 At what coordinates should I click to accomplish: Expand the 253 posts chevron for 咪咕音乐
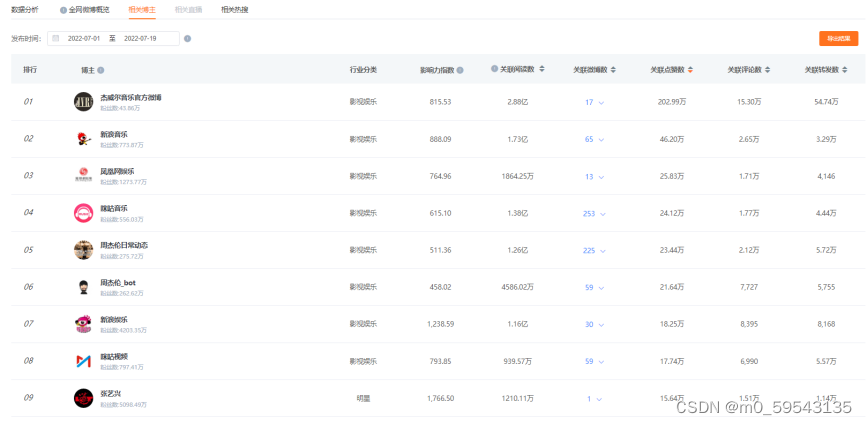603,214
